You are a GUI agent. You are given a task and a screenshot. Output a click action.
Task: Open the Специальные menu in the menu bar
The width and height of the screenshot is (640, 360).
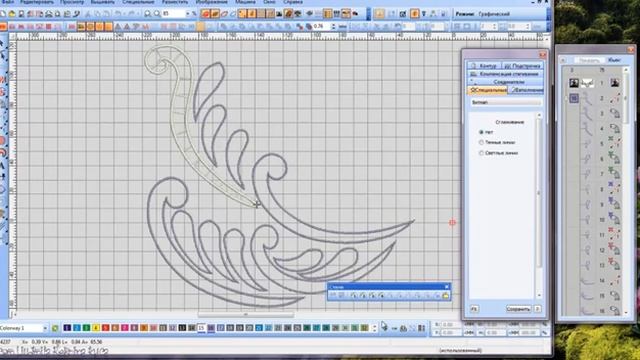138,2
